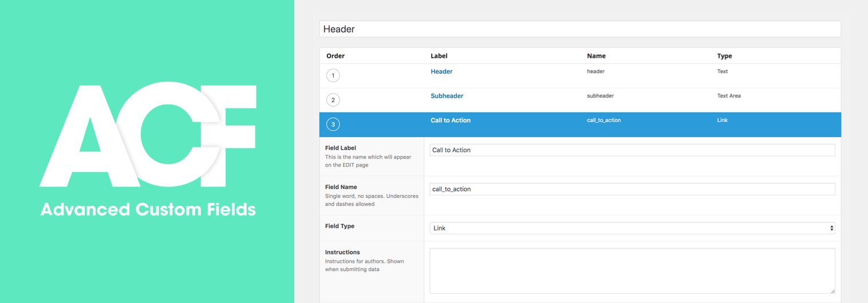Click the 'Text Area' type cell
Screen dimensions: 868x303
tap(729, 96)
